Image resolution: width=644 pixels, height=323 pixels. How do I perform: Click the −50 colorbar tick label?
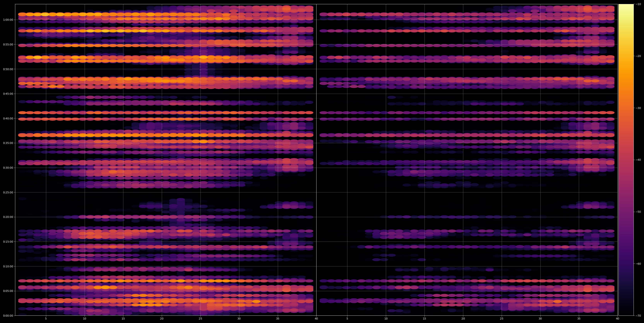click(x=638, y=212)
